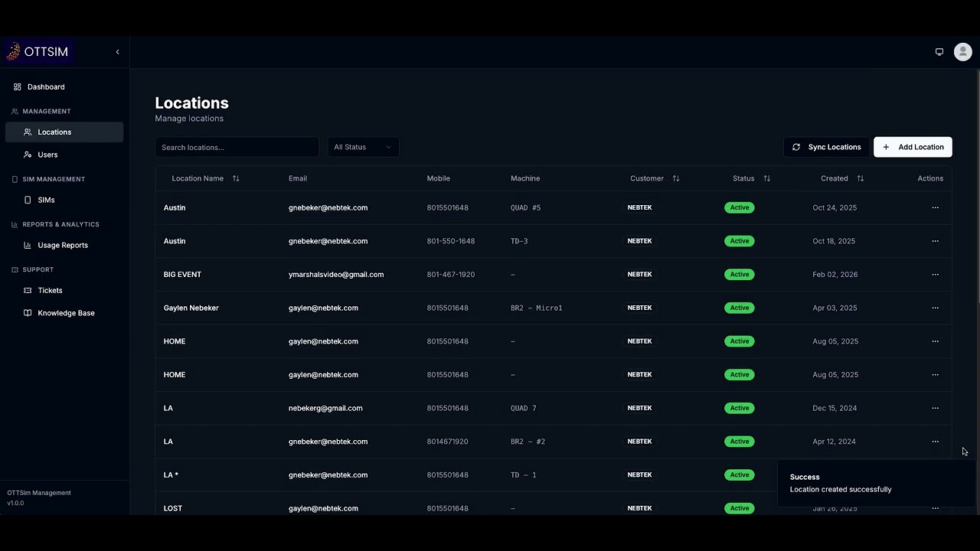
Task: Click created date Dec 15, 2024
Action: pyautogui.click(x=835, y=408)
